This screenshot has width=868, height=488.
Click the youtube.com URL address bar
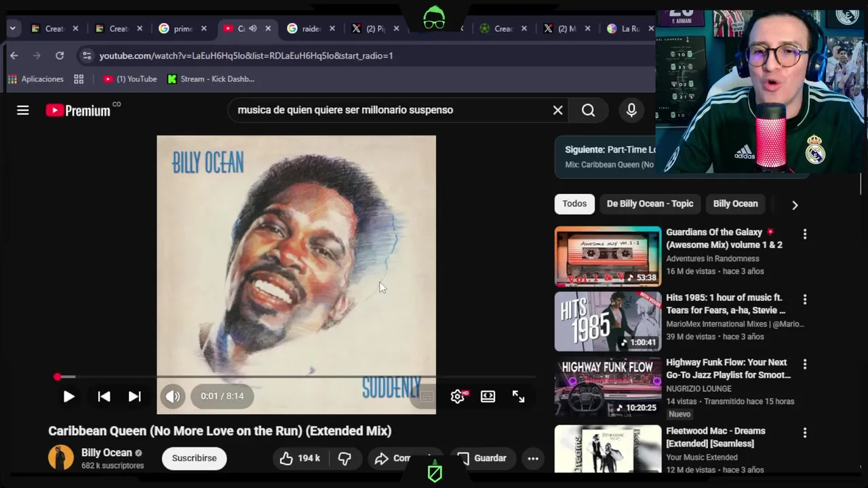[x=246, y=56]
